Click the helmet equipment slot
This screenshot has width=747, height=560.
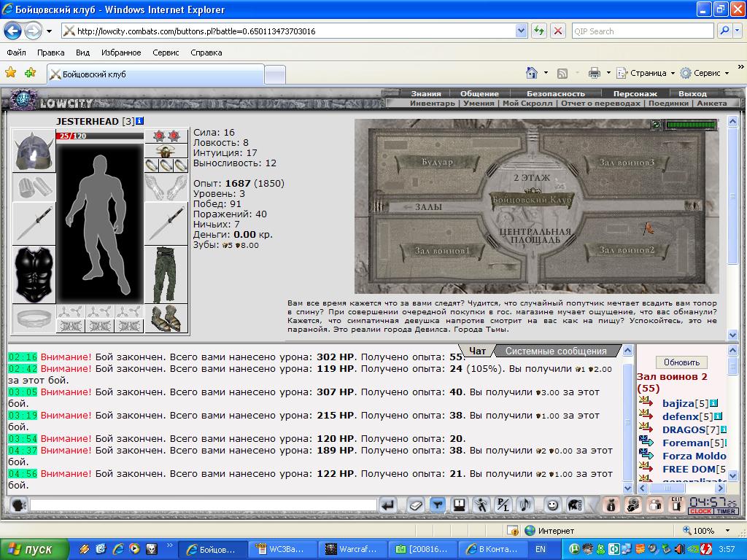[x=34, y=150]
